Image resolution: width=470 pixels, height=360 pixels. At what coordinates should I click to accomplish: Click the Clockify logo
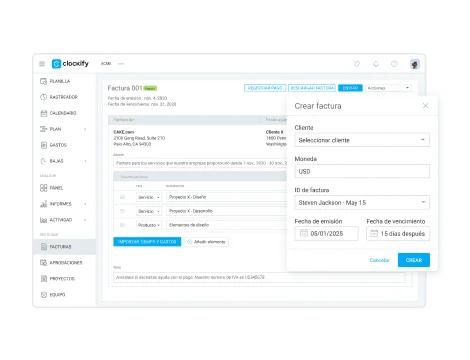[x=70, y=63]
